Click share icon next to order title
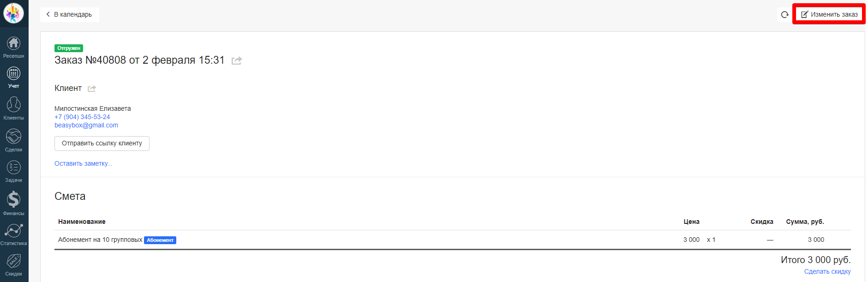 pos(237,60)
